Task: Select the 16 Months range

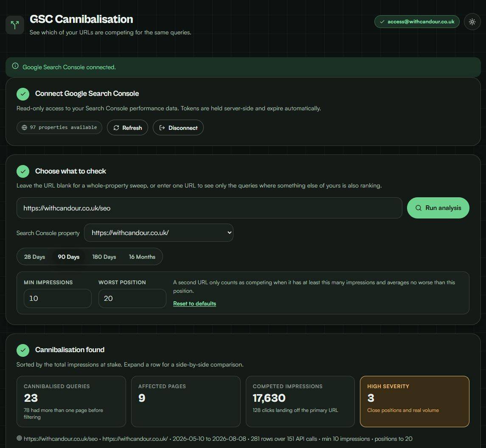Action: [142, 257]
